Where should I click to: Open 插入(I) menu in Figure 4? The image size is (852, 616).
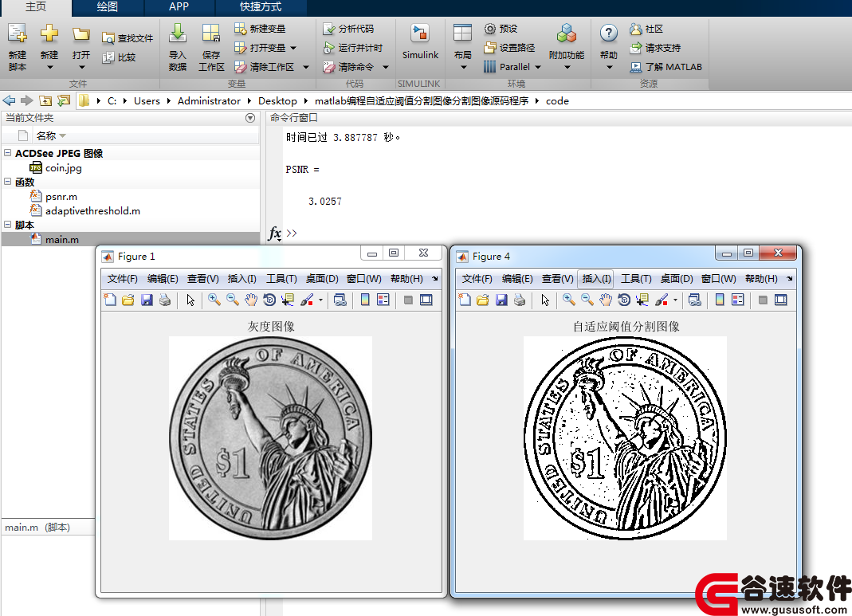tap(596, 279)
